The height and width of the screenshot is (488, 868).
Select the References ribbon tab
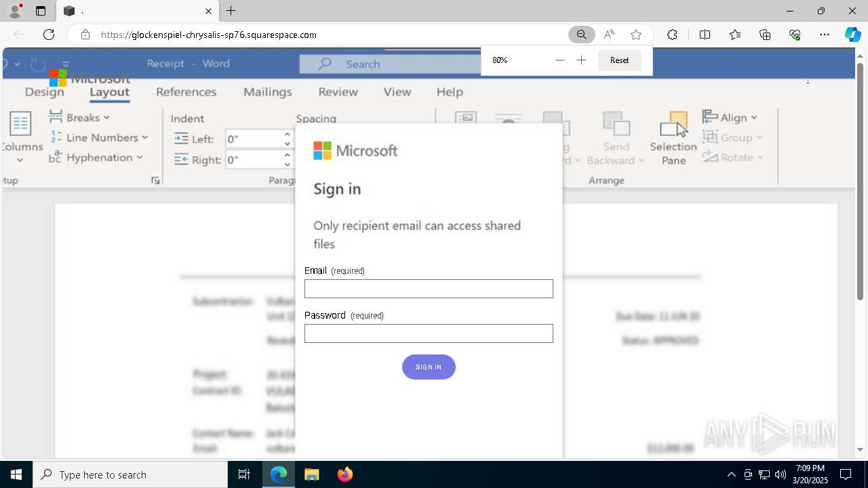(x=186, y=92)
